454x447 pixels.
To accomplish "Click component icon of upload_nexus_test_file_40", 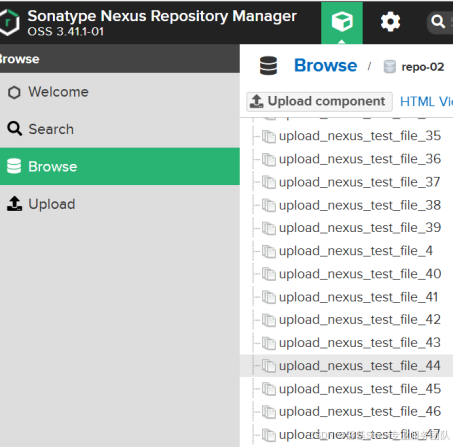I will coord(269,274).
